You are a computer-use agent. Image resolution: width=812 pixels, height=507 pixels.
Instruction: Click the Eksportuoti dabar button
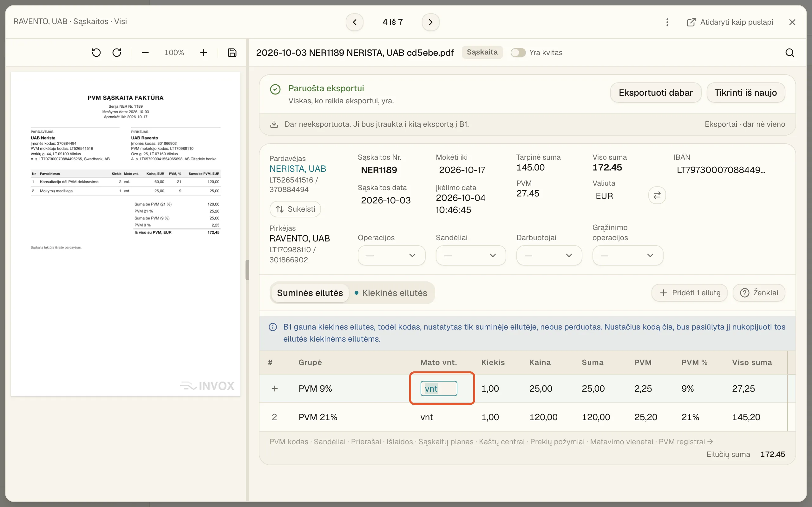point(656,93)
